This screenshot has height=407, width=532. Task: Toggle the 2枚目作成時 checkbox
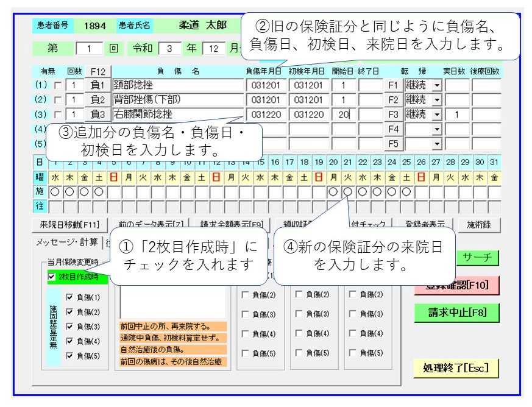[x=51, y=277]
